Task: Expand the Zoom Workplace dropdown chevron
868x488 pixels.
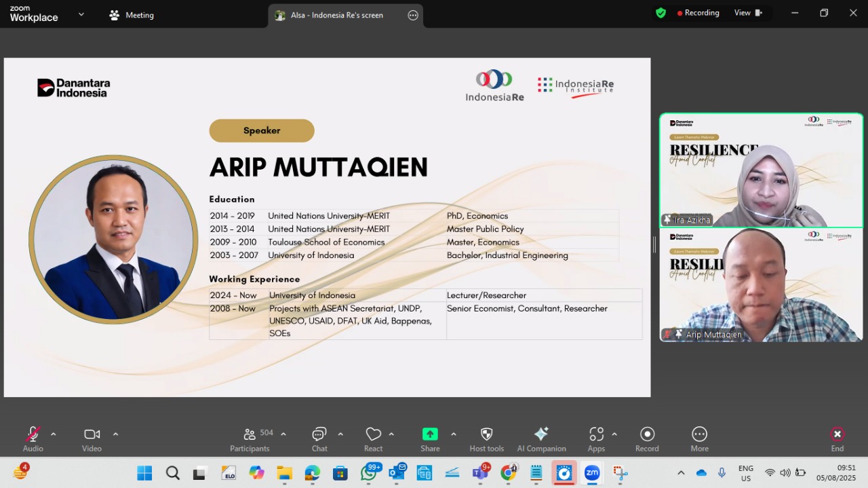Action: tap(81, 14)
